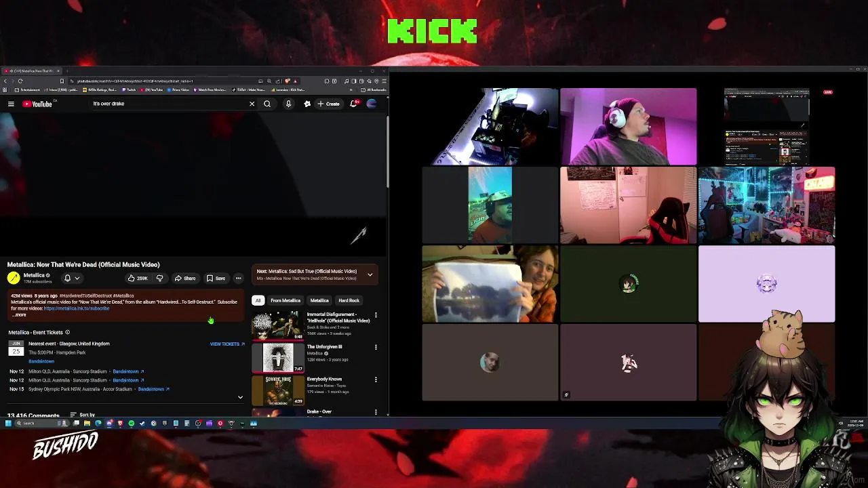The image size is (868, 488).
Task: Expand the Next: Sad But True queue
Action: 370,274
